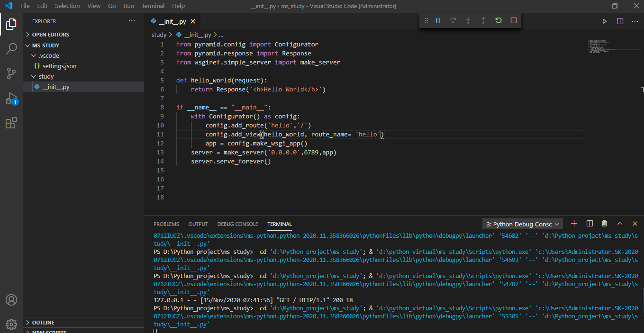Open the Manage gear icon
This screenshot has height=333, width=644.
[x=11, y=324]
